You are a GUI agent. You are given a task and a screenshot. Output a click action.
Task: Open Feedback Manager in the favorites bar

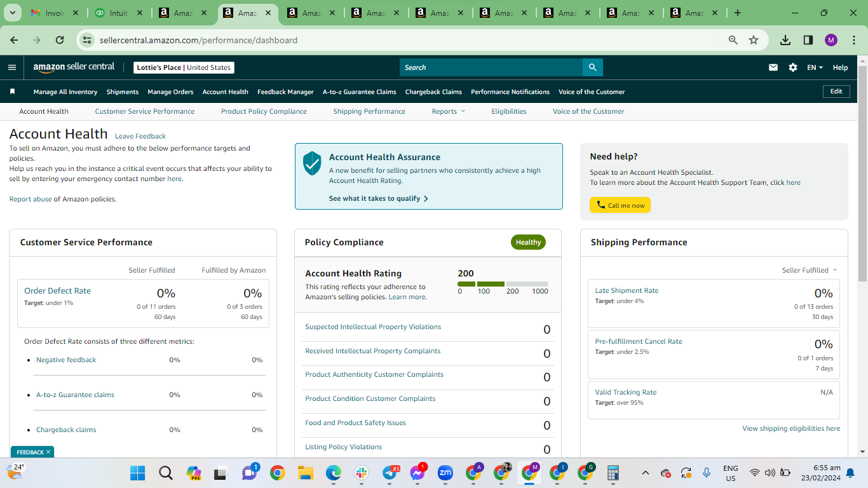285,91
